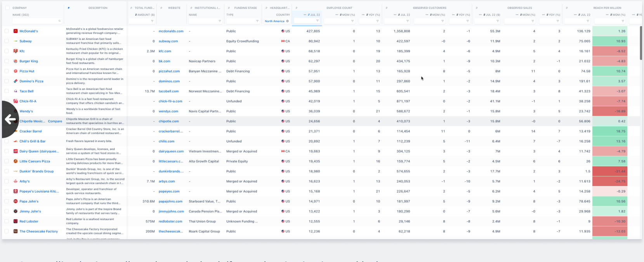Click the funnel icon in Funding Stage Type filter
Image resolution: width=644 pixels, height=262 pixels.
click(x=257, y=21)
